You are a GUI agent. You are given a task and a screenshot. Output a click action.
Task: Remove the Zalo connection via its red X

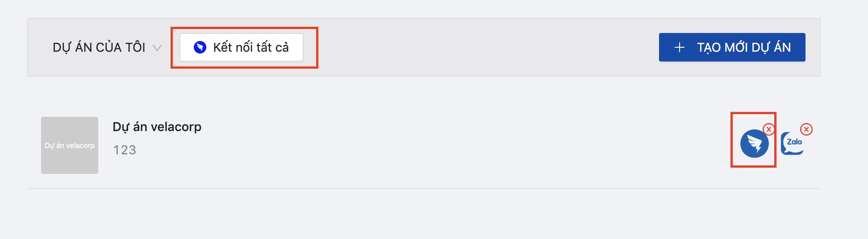806,129
